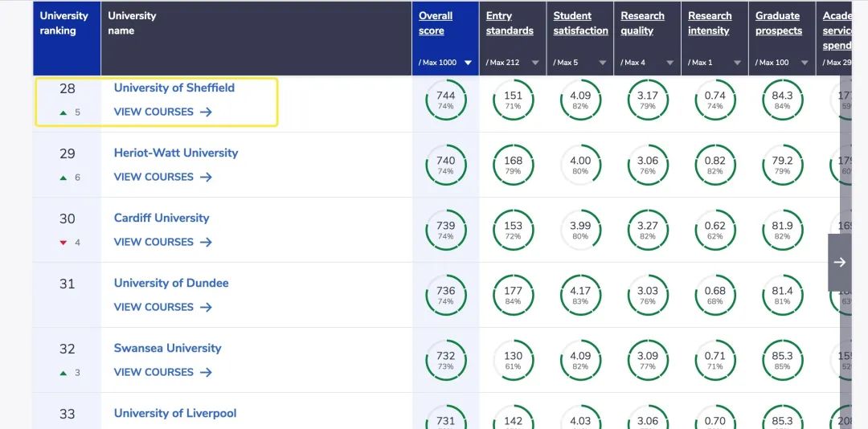
Task: Sort by Overall score dropdown arrow
Action: click(468, 63)
